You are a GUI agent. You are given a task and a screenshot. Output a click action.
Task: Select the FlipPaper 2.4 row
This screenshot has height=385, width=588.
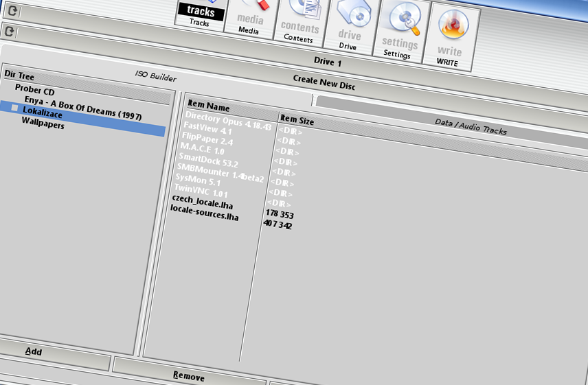click(207, 139)
